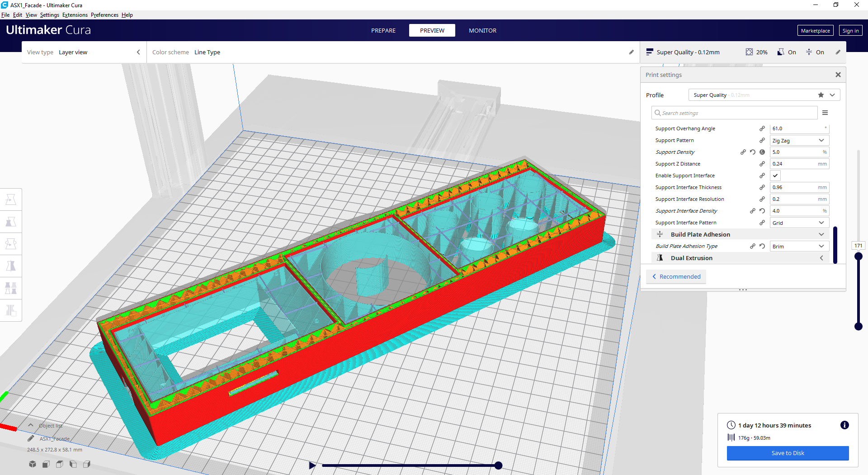
Task: Click link icon for Support Density
Action: click(743, 152)
